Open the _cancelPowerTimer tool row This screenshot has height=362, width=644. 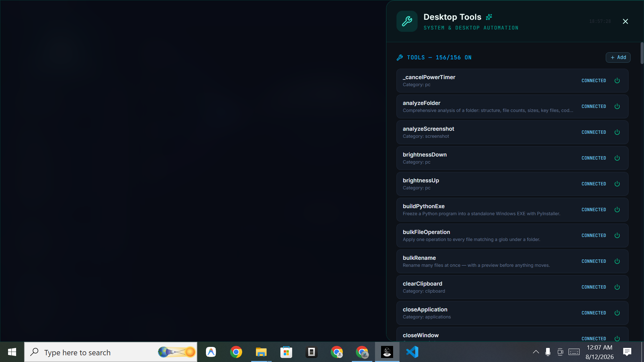pyautogui.click(x=512, y=81)
